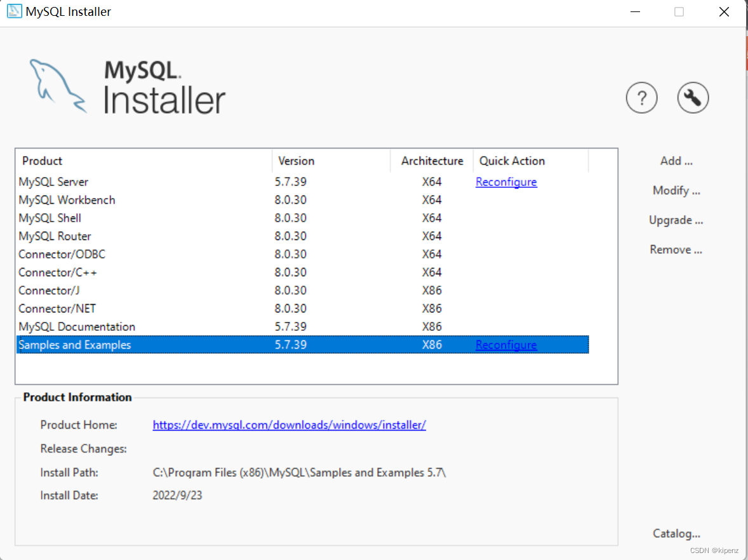The width and height of the screenshot is (748, 560).
Task: Click the Version column header
Action: tap(296, 161)
